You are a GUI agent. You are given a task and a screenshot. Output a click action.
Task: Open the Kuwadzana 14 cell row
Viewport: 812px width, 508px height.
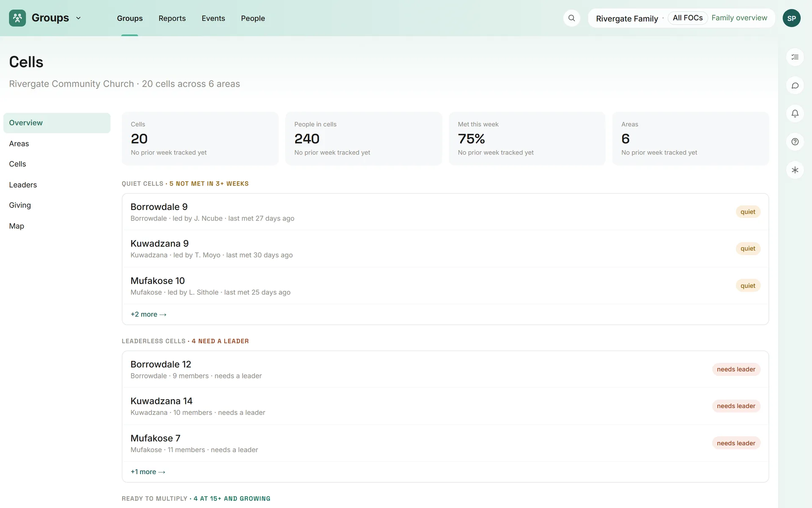(x=445, y=406)
